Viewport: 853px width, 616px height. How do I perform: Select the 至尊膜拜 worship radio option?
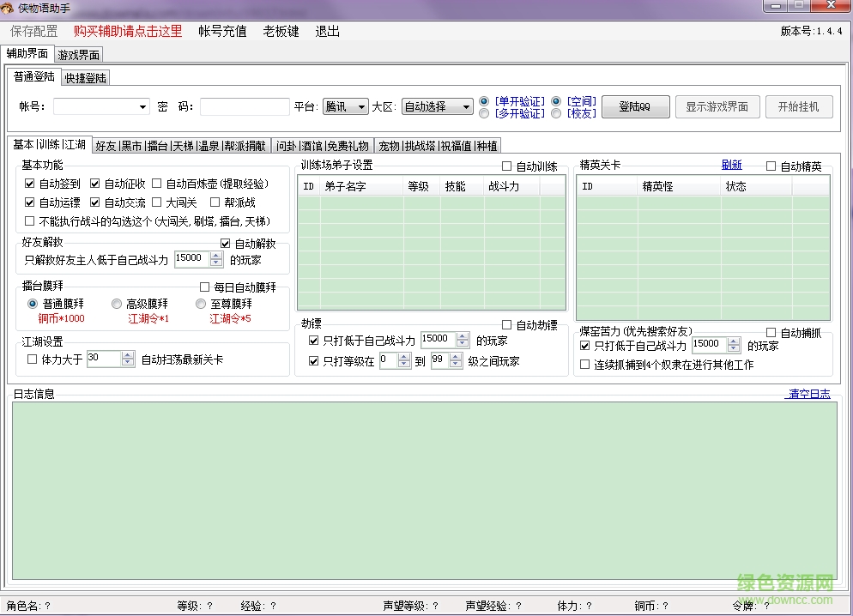tap(200, 305)
